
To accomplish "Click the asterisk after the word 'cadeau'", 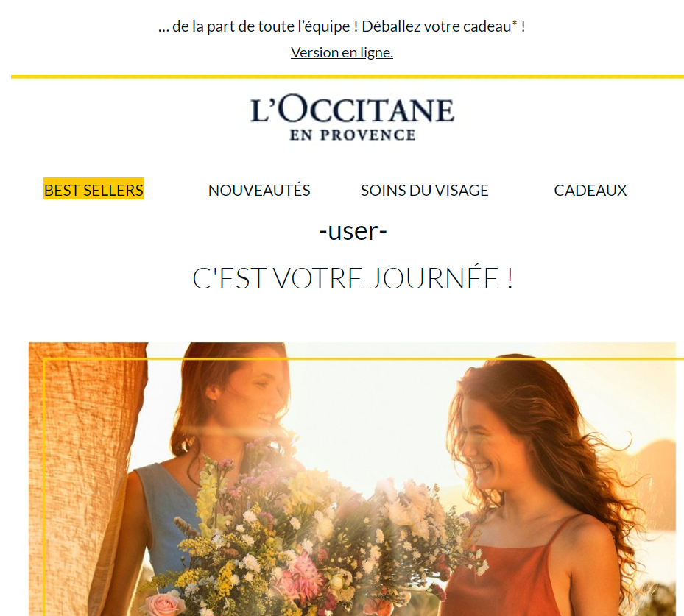I will pos(515,23).
